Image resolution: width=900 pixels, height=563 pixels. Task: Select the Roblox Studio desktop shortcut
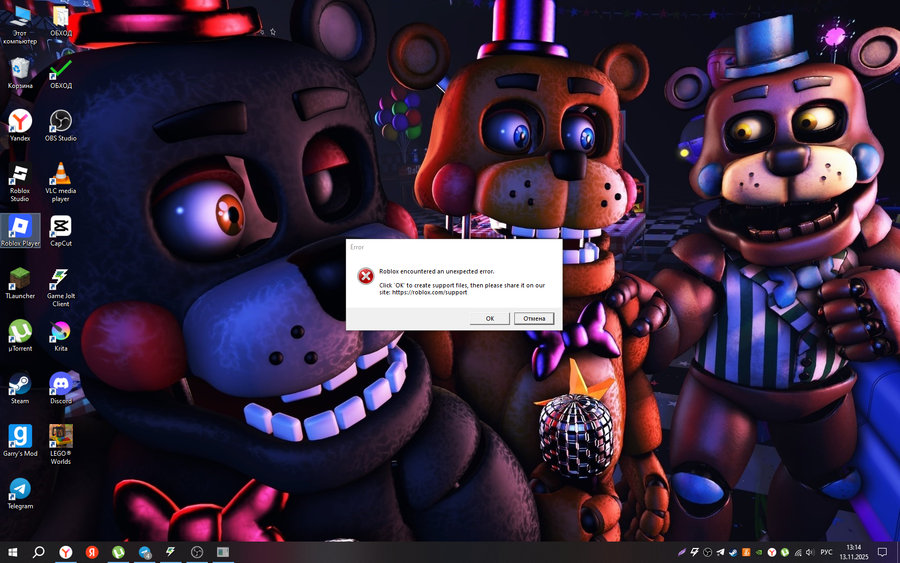(20, 183)
